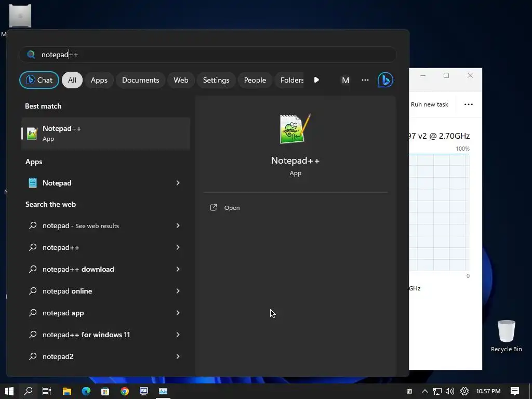
Task: Select the Documents search filter
Action: point(140,80)
